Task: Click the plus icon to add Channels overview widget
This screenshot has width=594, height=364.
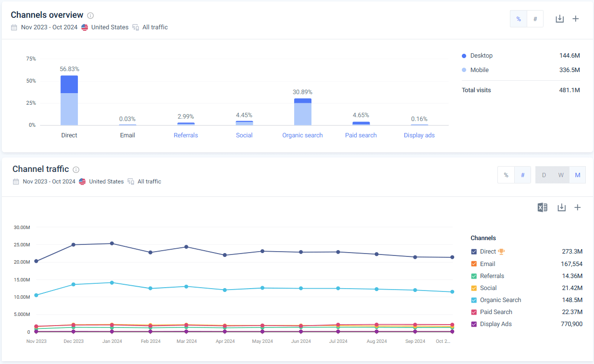Action: (x=576, y=18)
